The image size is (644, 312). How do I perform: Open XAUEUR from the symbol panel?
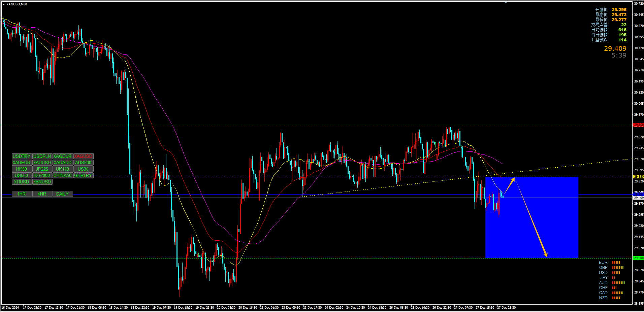coord(22,163)
